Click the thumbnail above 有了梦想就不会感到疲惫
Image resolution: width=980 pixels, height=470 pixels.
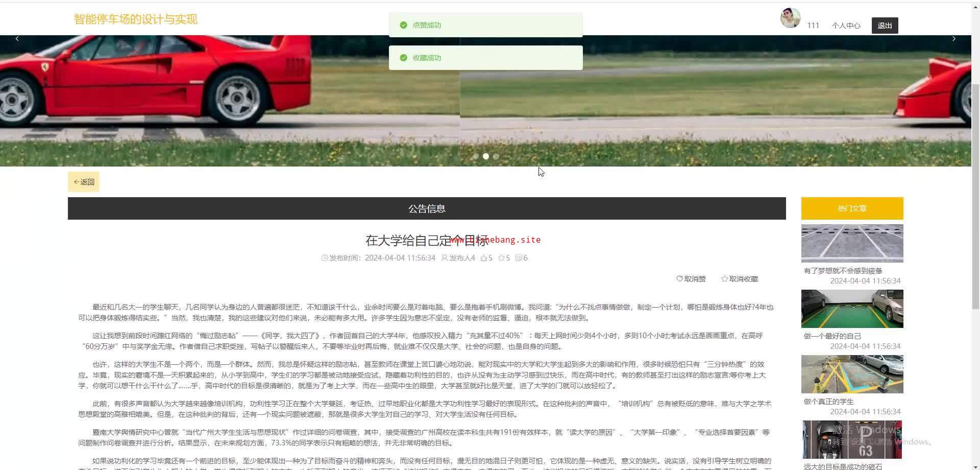852,243
